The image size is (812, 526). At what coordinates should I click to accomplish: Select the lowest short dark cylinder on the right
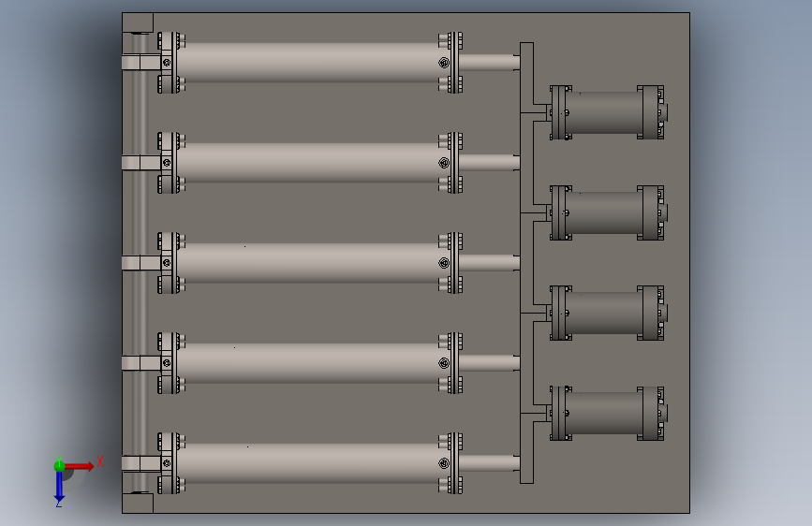[x=604, y=413]
